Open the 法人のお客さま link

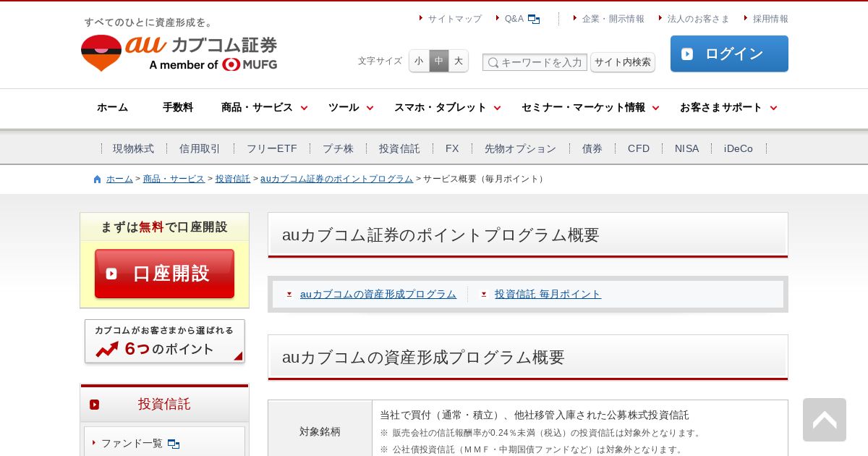(x=699, y=19)
